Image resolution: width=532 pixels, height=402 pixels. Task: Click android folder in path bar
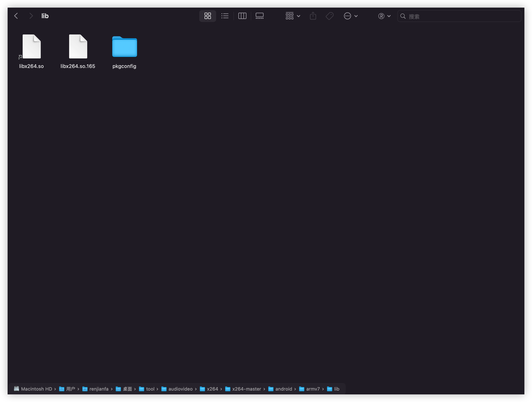[283, 389]
